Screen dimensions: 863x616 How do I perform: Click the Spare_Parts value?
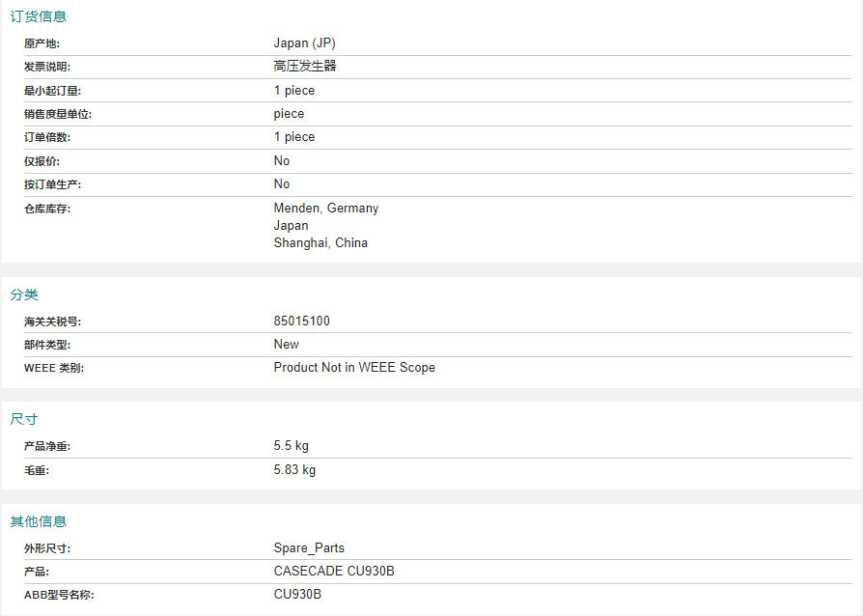click(x=309, y=547)
